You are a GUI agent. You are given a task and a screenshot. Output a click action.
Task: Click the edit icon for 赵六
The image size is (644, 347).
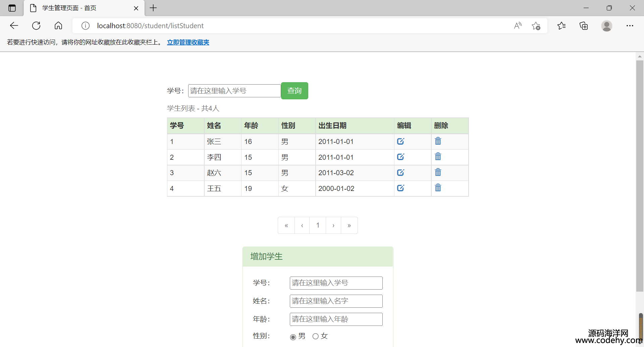pos(400,172)
